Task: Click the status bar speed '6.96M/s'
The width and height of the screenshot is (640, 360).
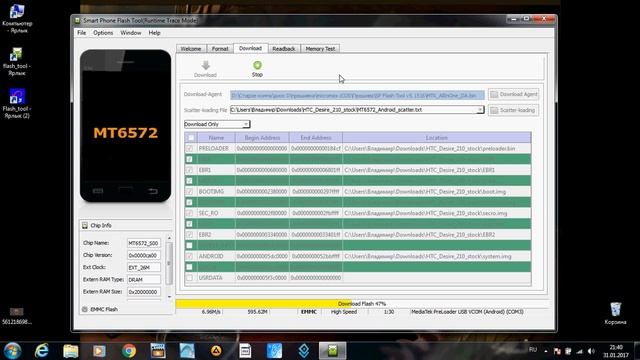Action: click(211, 312)
